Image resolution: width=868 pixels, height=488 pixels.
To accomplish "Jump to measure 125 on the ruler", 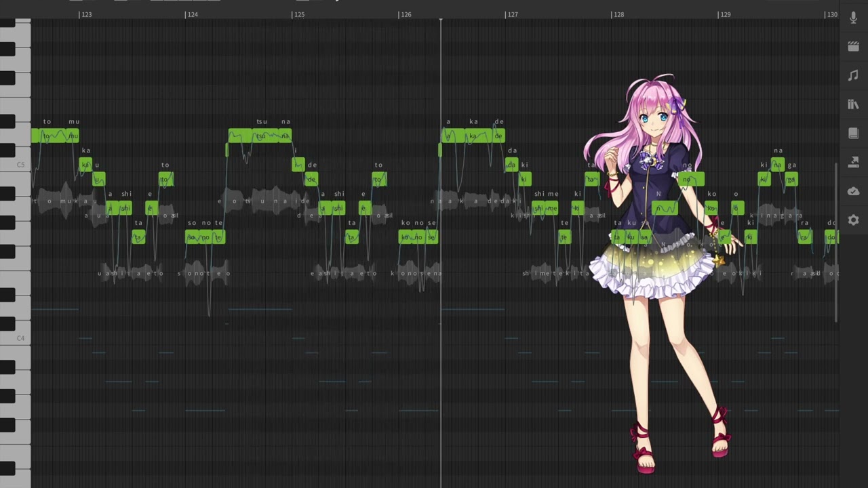I will [x=298, y=14].
